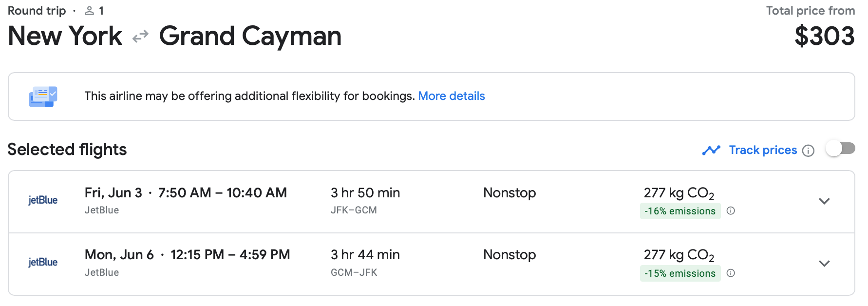Click the Track prices label

pos(763,150)
